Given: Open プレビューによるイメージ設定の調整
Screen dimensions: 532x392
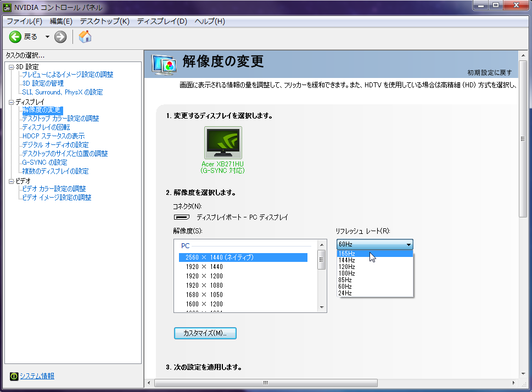Looking at the screenshot, I should pyautogui.click(x=68, y=75).
